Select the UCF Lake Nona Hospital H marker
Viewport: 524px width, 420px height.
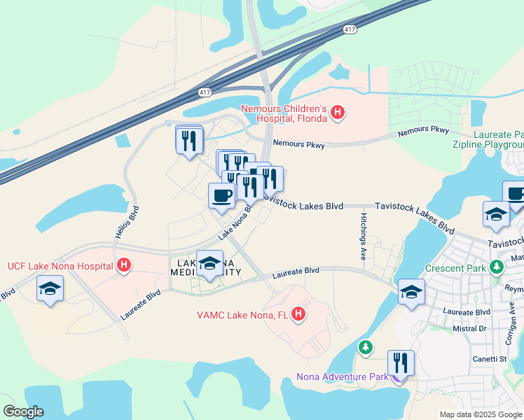click(x=124, y=266)
